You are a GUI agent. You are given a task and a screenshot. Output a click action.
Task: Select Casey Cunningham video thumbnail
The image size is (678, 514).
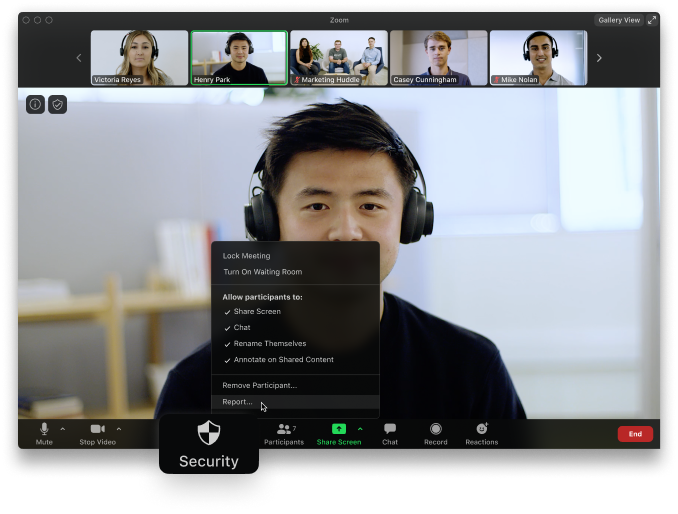point(438,57)
